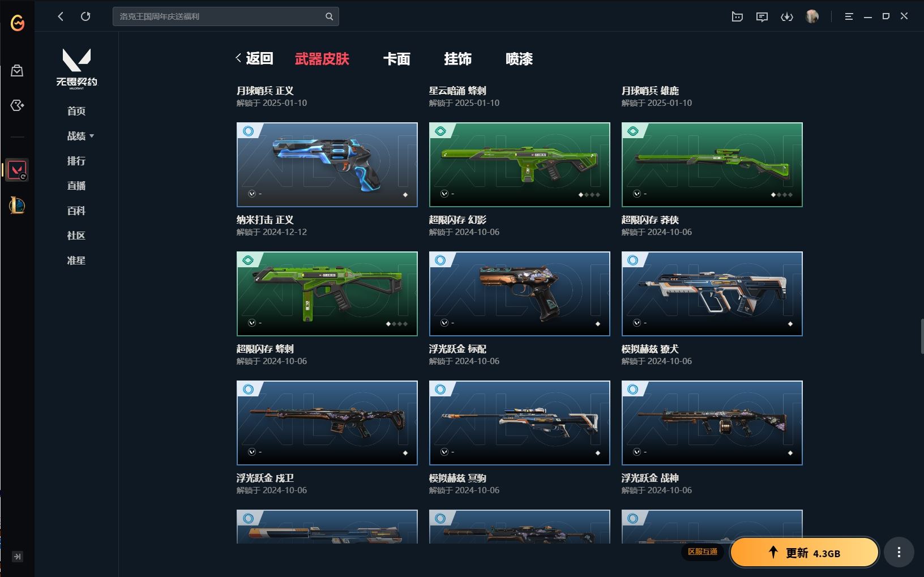
Task: Expand the sidebar with bottom arrow icon
Action: coord(18,557)
